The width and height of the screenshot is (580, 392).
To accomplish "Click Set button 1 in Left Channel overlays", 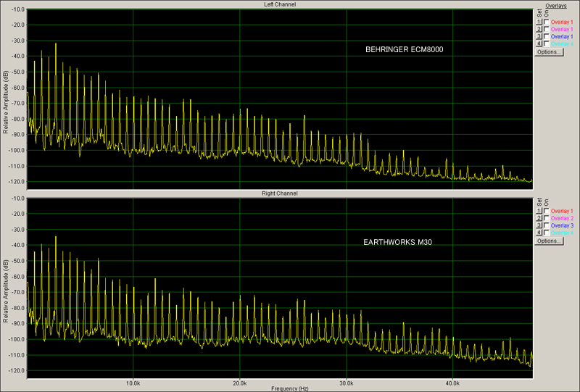I will tap(539, 22).
